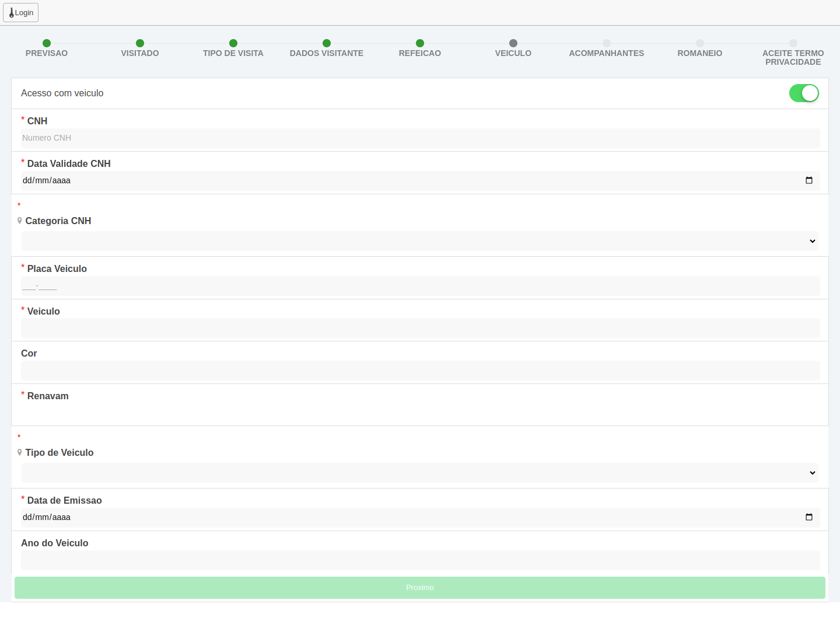Screen dimensions: 840x628
Task: Expand the Tipo de Veiculo dropdown
Action: click(x=420, y=473)
